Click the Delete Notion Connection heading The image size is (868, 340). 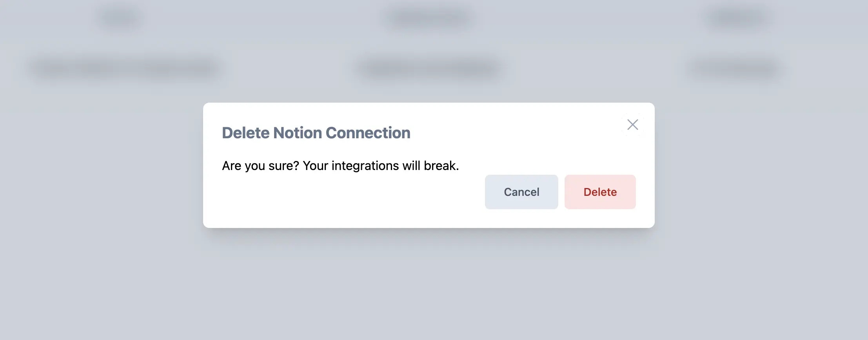click(x=316, y=132)
